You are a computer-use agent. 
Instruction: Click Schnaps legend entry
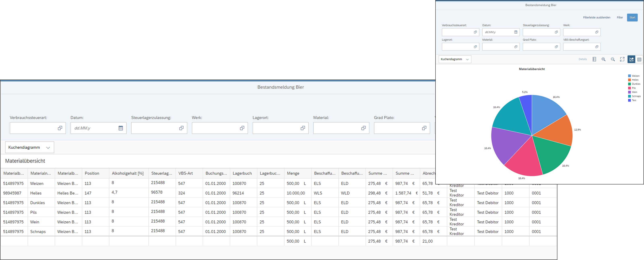click(x=634, y=96)
